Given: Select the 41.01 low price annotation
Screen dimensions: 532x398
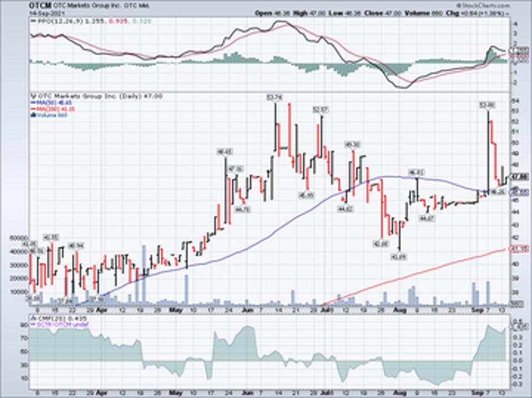Looking at the screenshot, I should (x=398, y=256).
